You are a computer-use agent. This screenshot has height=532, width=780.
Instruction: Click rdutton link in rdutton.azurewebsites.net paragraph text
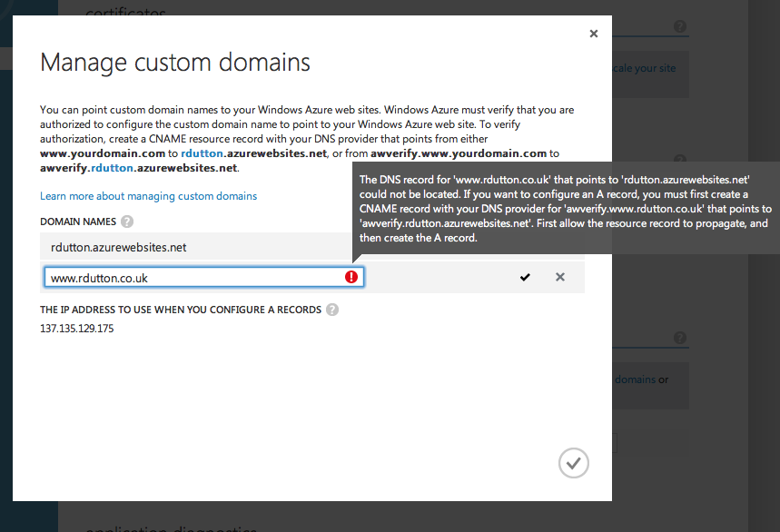pos(202,153)
